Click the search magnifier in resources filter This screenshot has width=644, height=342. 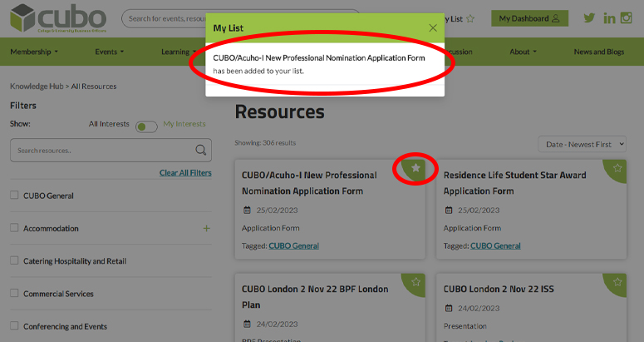(201, 150)
